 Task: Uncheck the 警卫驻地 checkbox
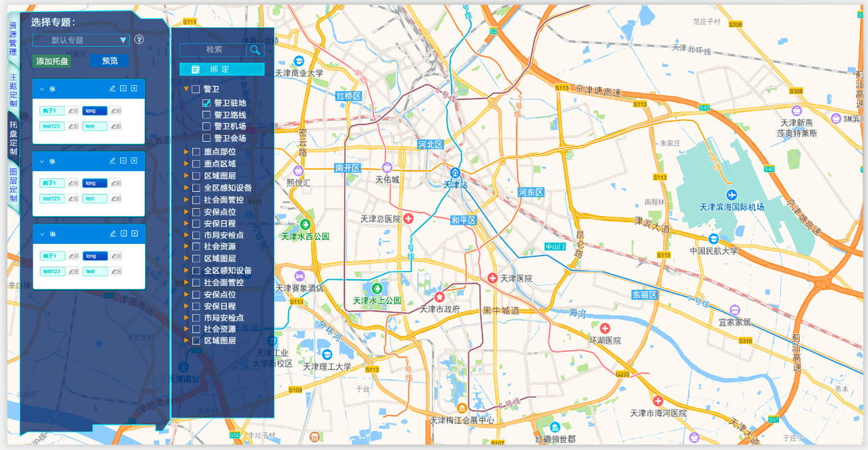(207, 103)
